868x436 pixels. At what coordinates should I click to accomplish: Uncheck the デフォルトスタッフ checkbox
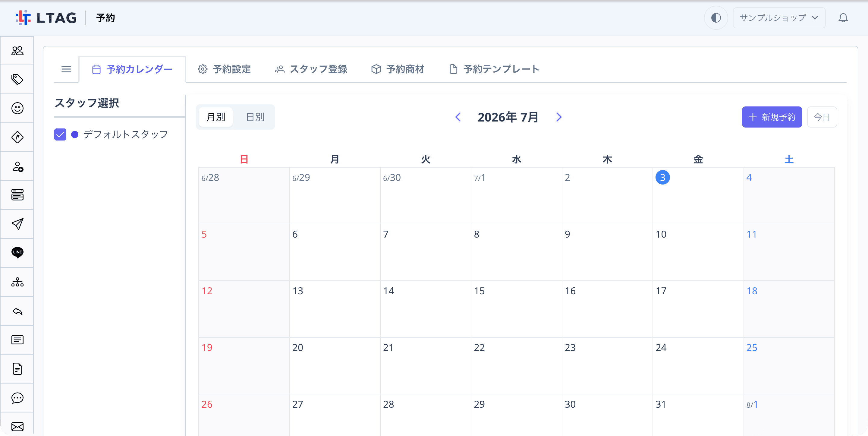tap(60, 134)
